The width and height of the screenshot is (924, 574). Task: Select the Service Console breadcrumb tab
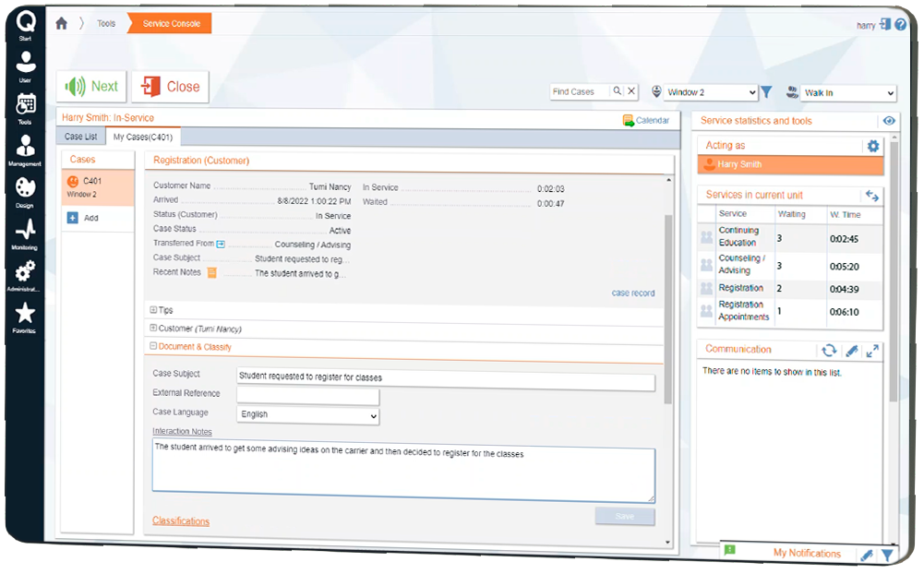coord(171,24)
